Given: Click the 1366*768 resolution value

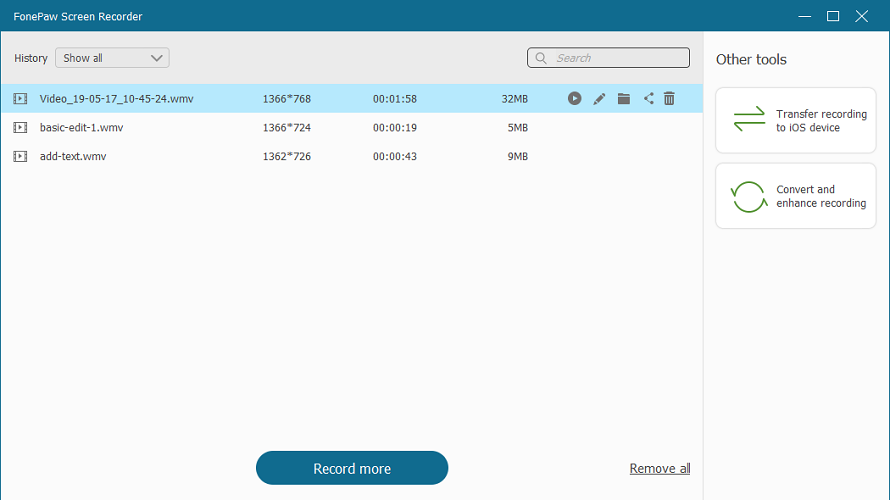Looking at the screenshot, I should tap(287, 99).
